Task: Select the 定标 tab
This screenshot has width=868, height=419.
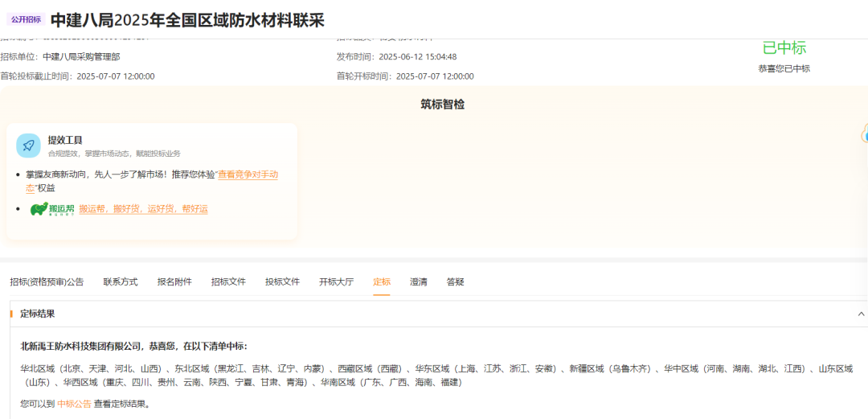Action: coord(382,281)
